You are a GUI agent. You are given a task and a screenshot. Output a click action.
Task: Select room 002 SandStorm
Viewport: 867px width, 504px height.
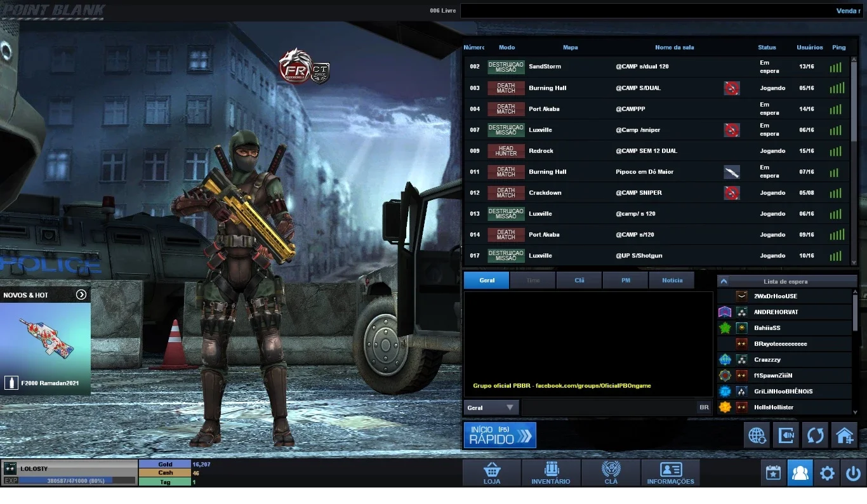click(656, 67)
